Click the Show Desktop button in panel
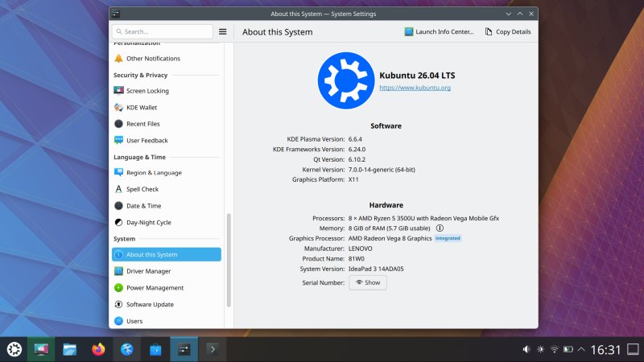Image resolution: width=644 pixels, height=362 pixels. (x=633, y=349)
